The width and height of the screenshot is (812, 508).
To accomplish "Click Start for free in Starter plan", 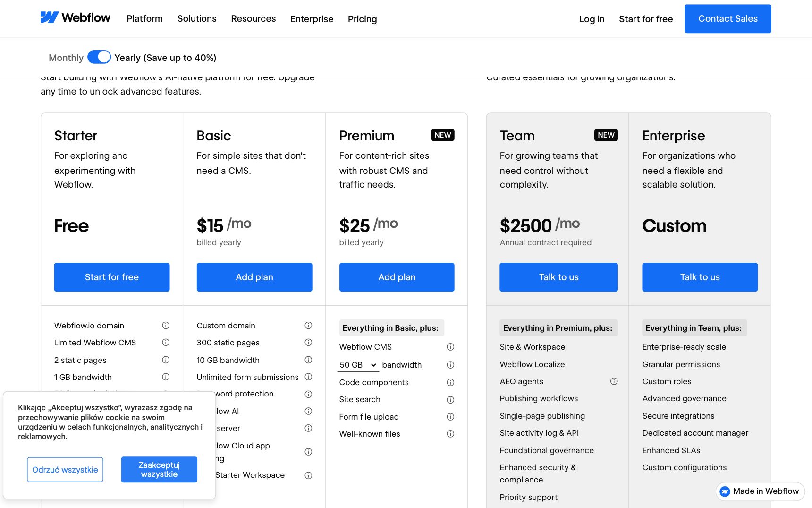I will point(112,277).
